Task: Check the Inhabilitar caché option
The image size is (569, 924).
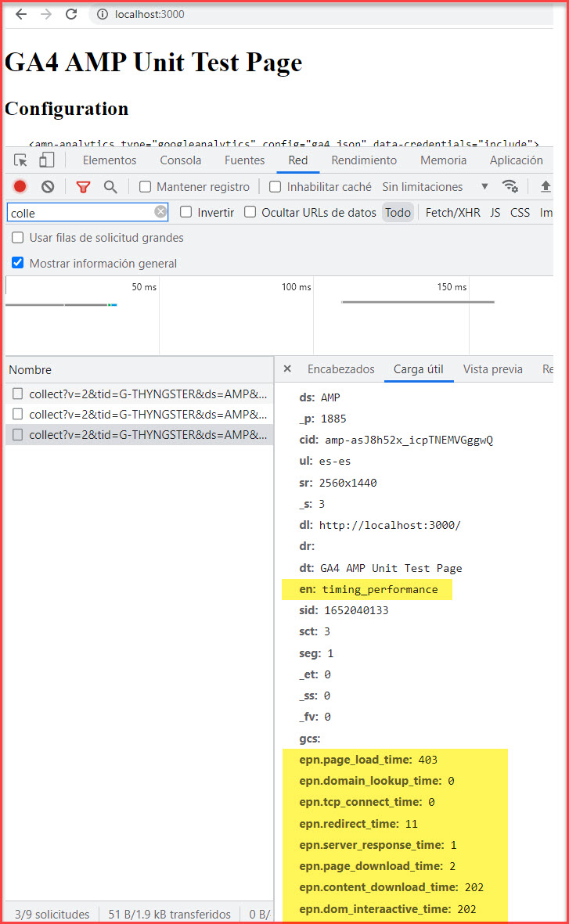Action: coord(275,187)
